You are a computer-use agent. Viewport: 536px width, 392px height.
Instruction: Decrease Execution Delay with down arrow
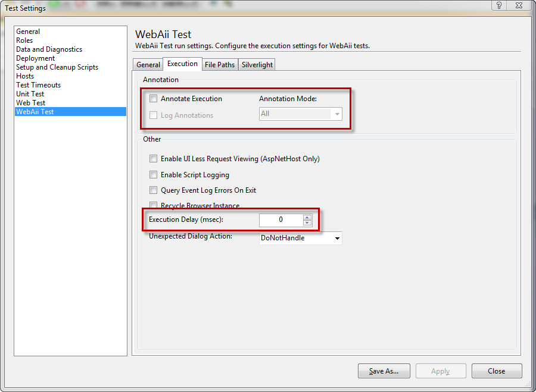click(307, 223)
